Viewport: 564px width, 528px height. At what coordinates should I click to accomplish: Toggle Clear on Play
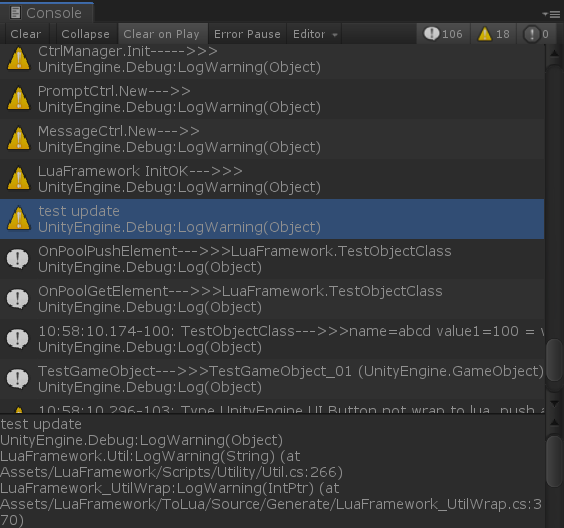(162, 34)
